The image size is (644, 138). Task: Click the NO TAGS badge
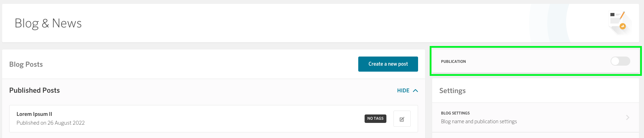click(x=375, y=119)
